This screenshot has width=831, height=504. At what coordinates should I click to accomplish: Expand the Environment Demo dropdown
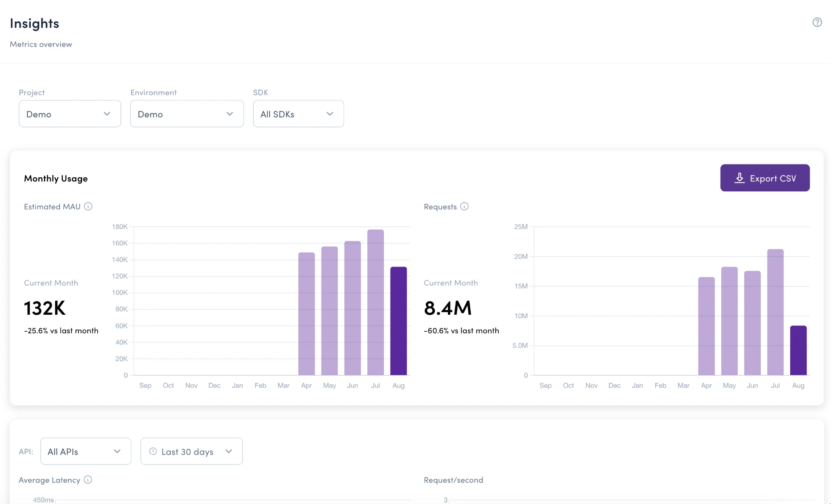click(x=187, y=114)
